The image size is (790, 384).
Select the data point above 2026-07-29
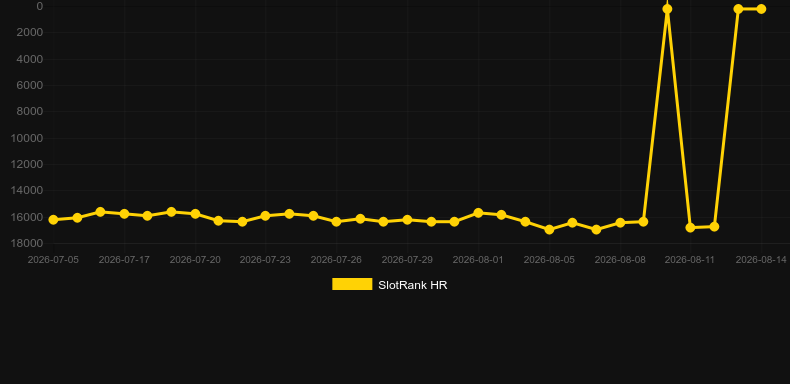click(x=407, y=220)
